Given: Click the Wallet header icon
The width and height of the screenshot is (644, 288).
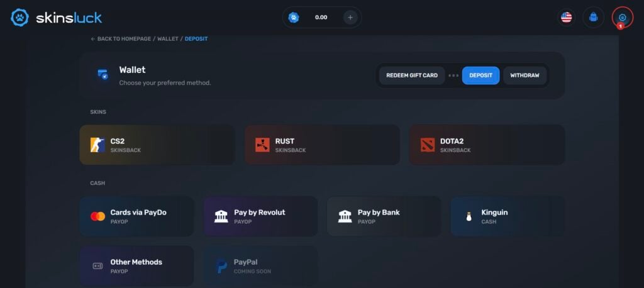Looking at the screenshot, I should (103, 74).
